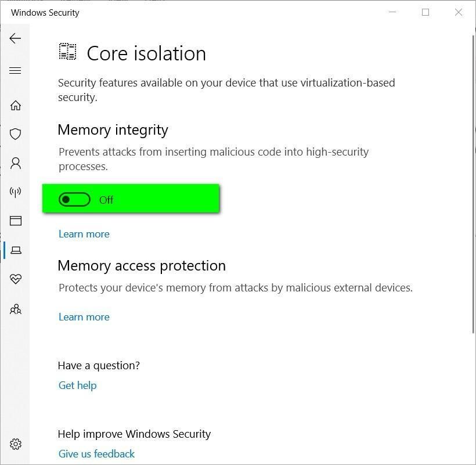
Task: Open Firewall & network protection
Action: [x=15, y=192]
